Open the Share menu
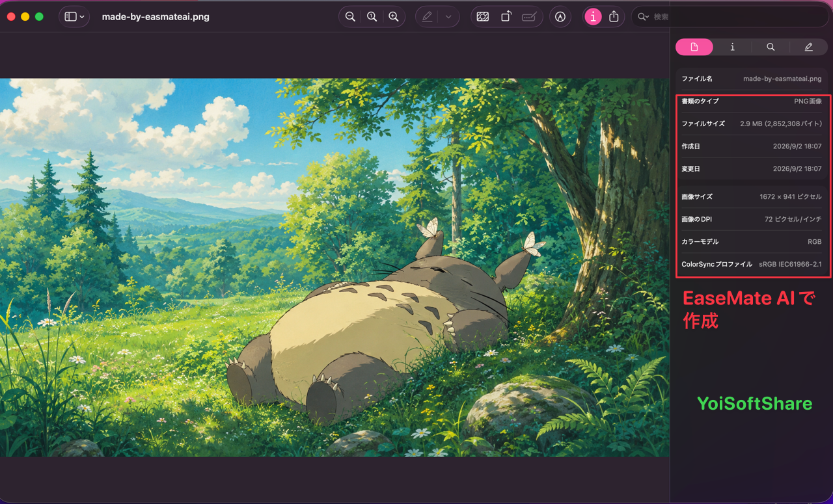The image size is (833, 504). (614, 17)
